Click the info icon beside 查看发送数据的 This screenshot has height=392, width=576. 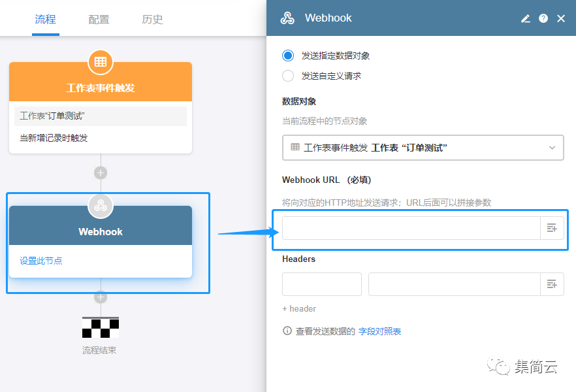pos(287,331)
